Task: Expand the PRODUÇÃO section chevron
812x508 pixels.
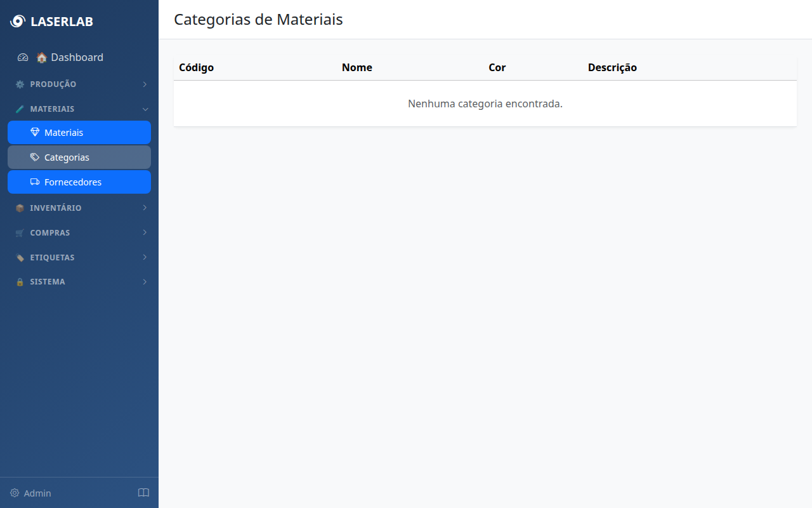Action: [x=144, y=84]
